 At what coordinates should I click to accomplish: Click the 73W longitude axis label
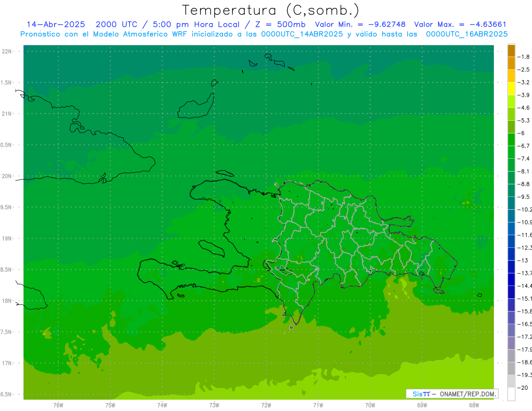(214, 405)
